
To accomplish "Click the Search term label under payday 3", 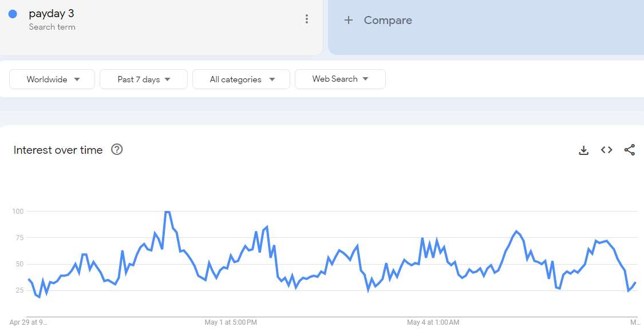I will click(52, 27).
